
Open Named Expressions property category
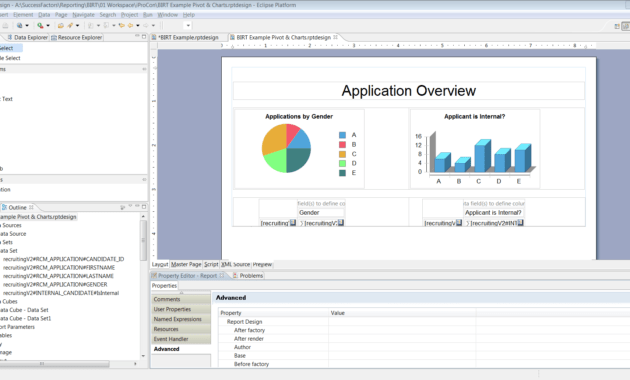point(181,319)
